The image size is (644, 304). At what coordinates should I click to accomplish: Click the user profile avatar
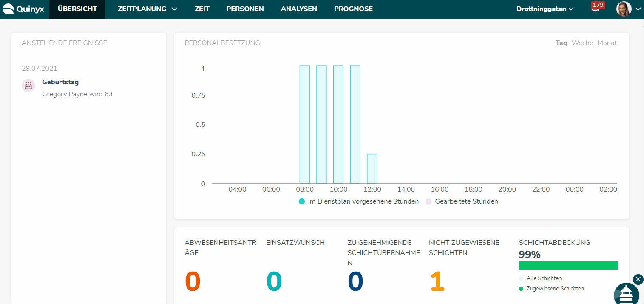point(624,9)
